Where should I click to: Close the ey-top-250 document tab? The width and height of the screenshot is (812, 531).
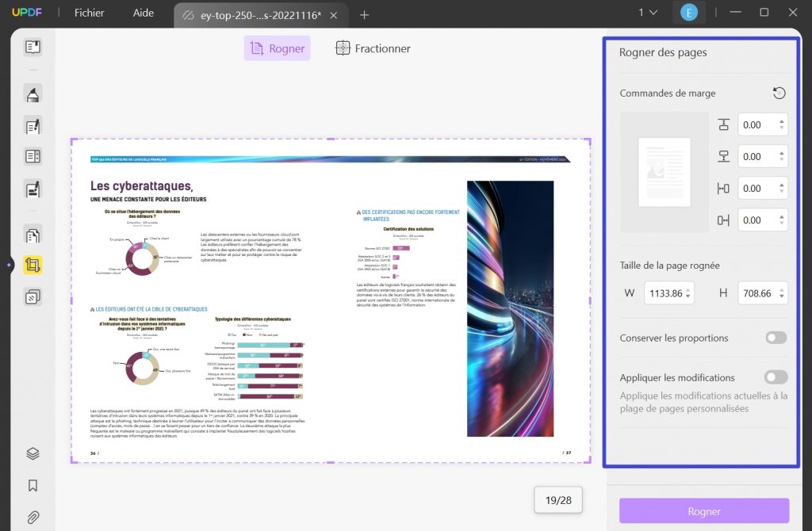334,16
